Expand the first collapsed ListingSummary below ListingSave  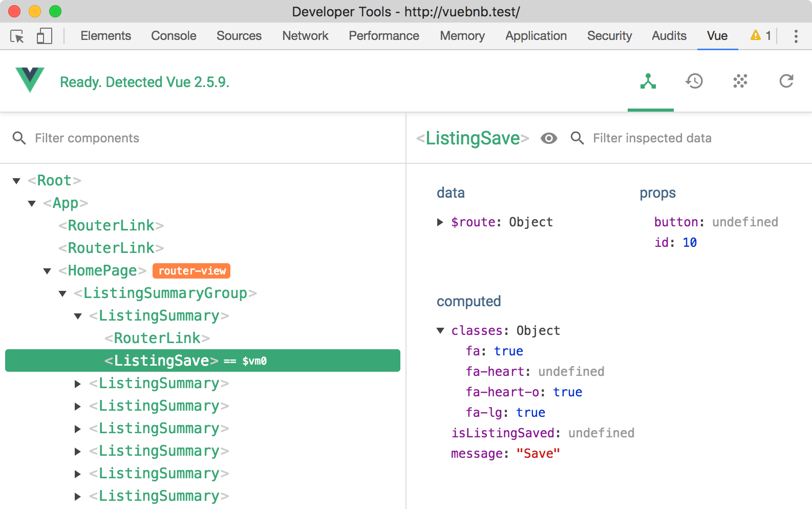[78, 384]
